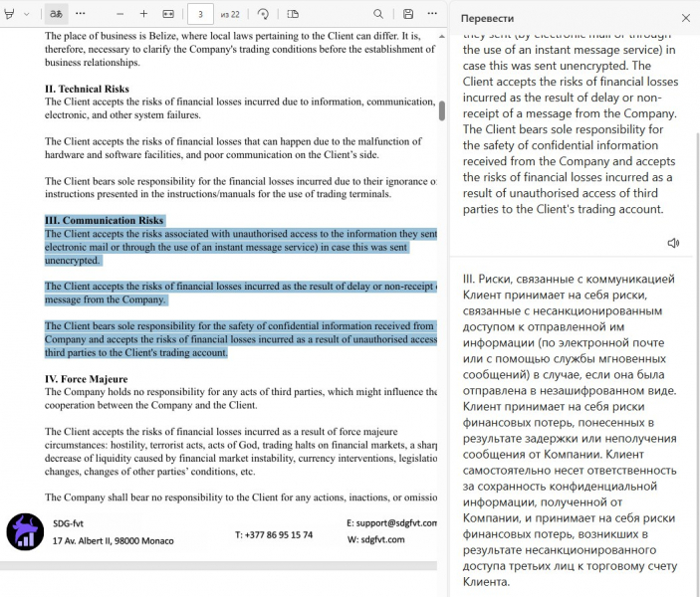The width and height of the screenshot is (700, 597).
Task: Open the more options menu beside the save icon
Action: (432, 13)
